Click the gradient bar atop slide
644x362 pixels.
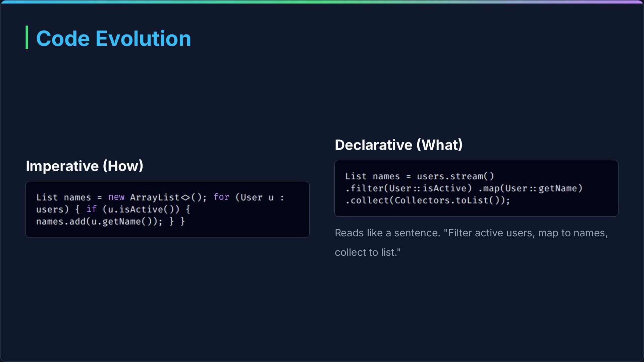(x=322, y=2)
